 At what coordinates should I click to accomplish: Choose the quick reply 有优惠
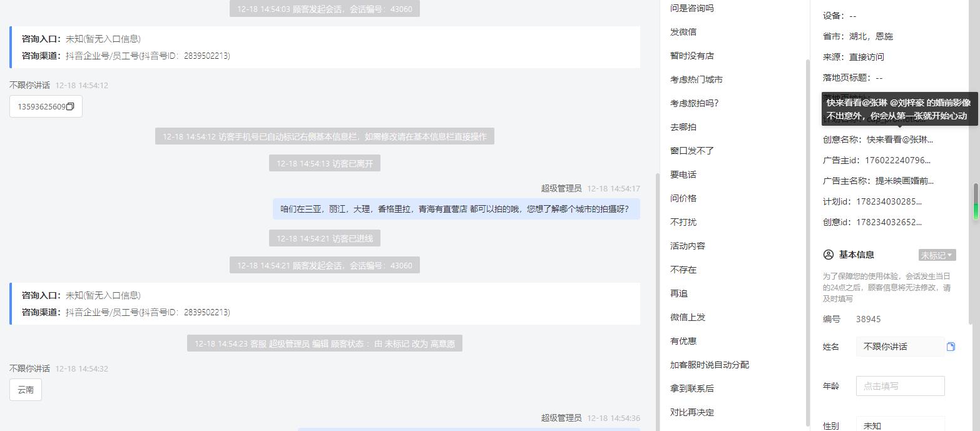click(x=683, y=341)
